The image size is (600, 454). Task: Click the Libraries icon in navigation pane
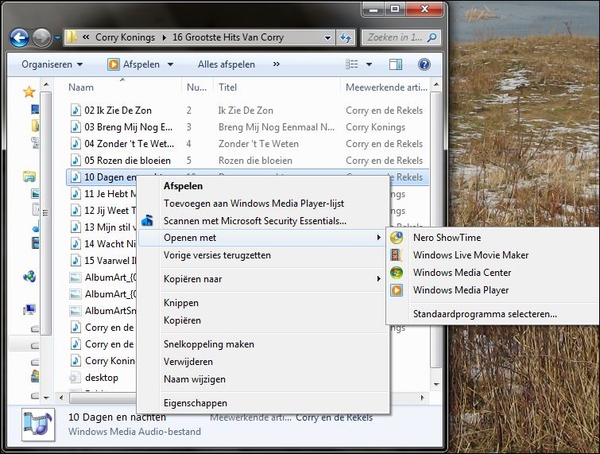[x=29, y=176]
